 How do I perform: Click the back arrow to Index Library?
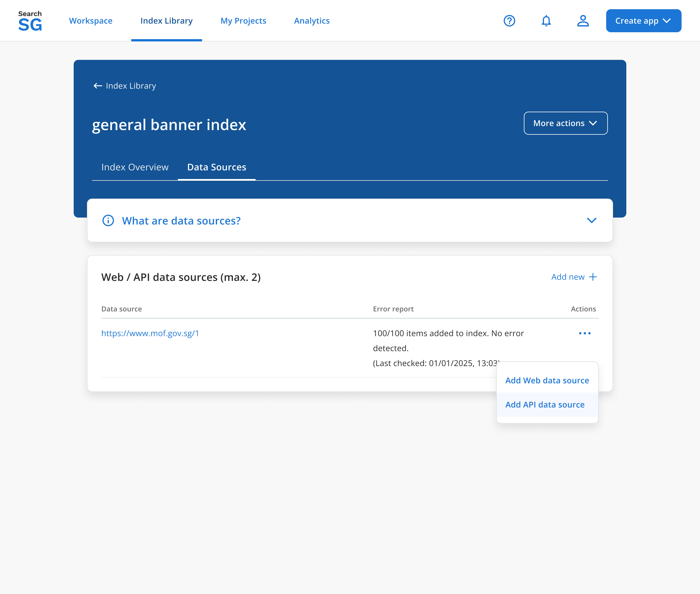[x=98, y=86]
